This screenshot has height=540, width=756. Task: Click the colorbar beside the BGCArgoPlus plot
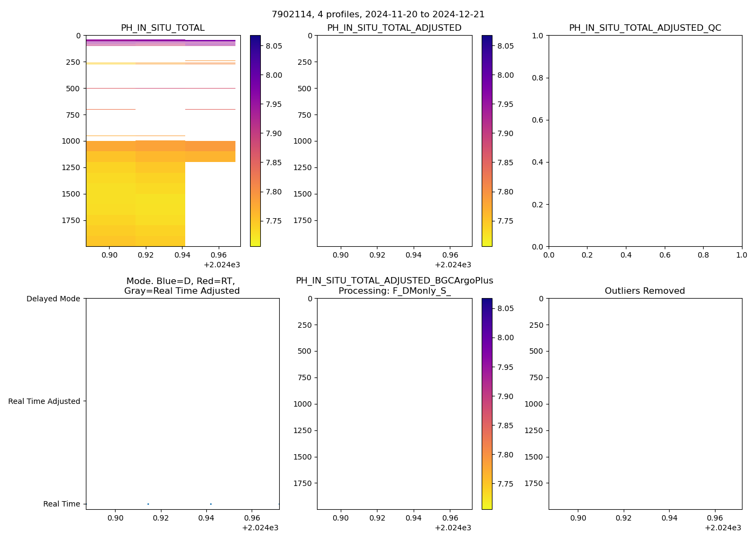click(x=487, y=403)
